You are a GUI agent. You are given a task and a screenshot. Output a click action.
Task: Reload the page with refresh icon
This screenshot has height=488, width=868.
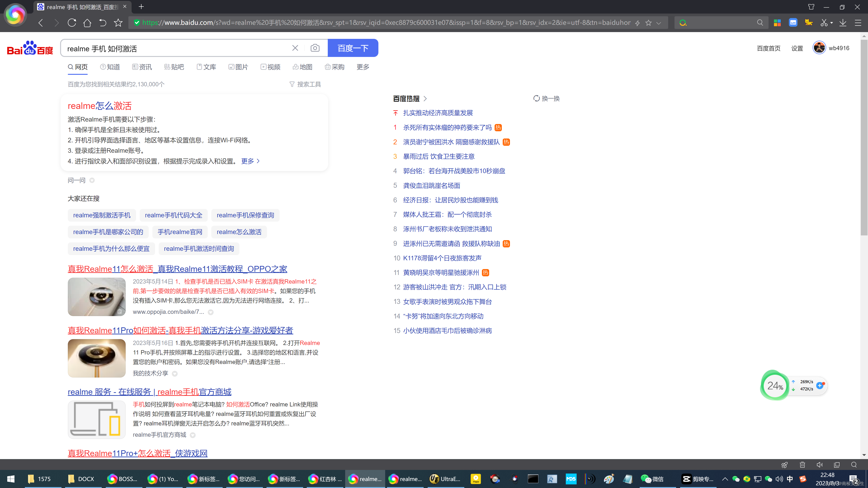72,23
